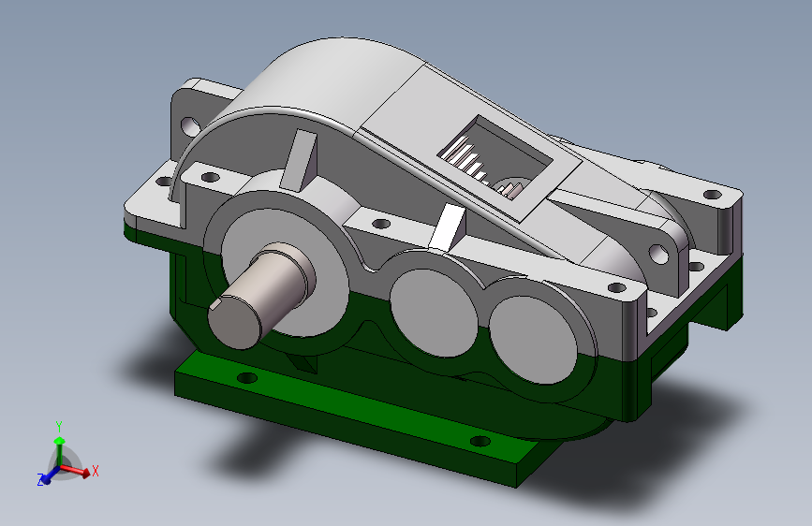The image size is (812, 526).
Task: Select the right lifting lug hole near the flange
Action: 658,255
